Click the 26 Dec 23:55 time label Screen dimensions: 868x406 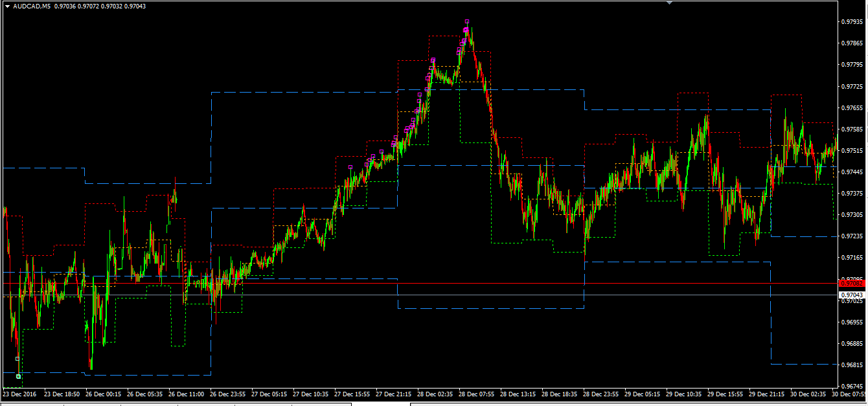pyautogui.click(x=227, y=394)
